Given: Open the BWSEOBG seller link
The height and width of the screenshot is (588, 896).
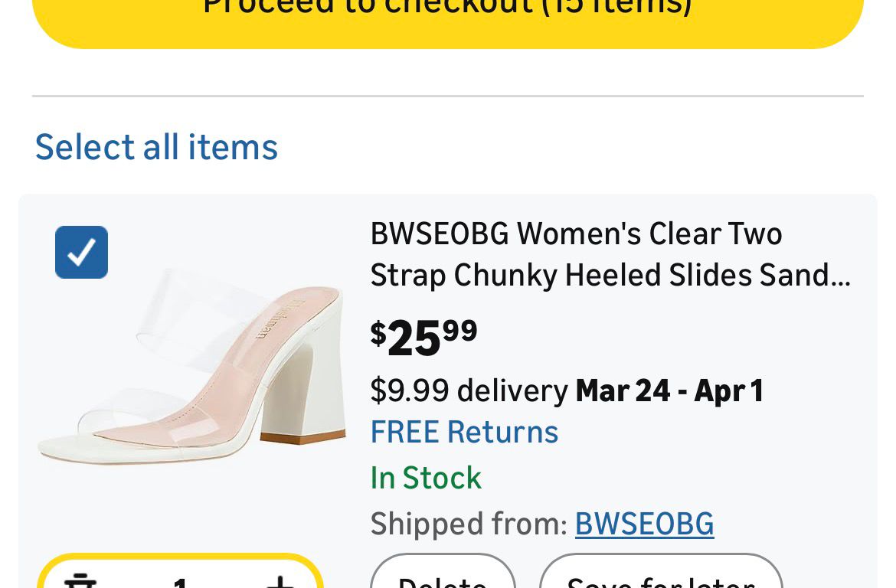Looking at the screenshot, I should [x=644, y=524].
